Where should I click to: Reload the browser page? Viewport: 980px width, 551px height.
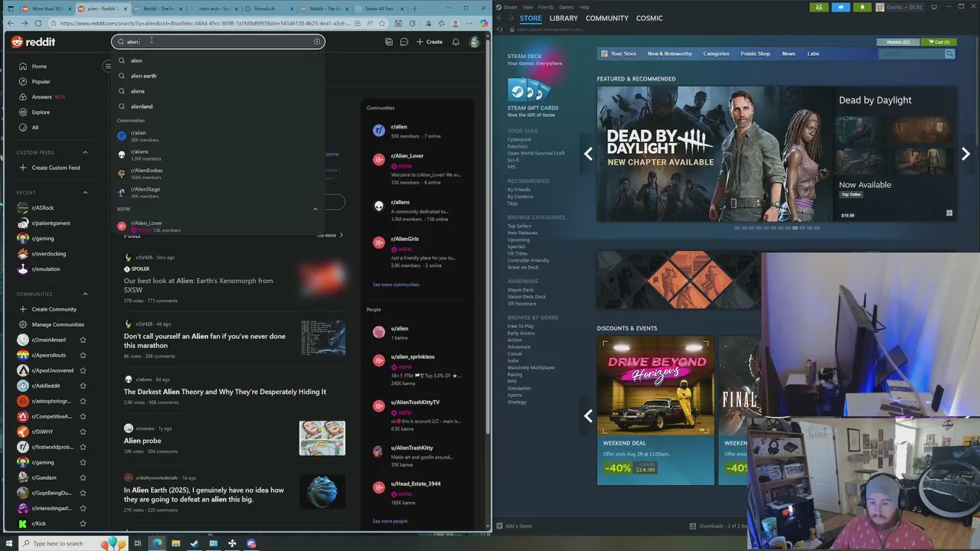38,24
